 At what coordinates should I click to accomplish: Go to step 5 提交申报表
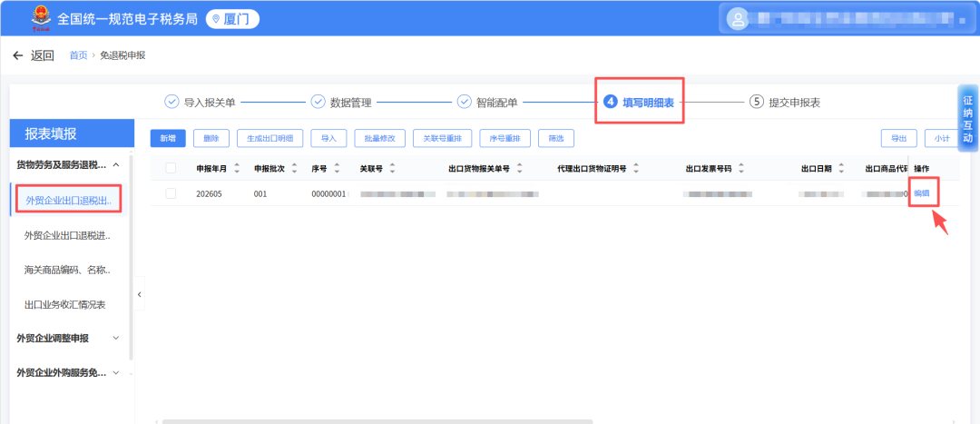click(x=784, y=102)
